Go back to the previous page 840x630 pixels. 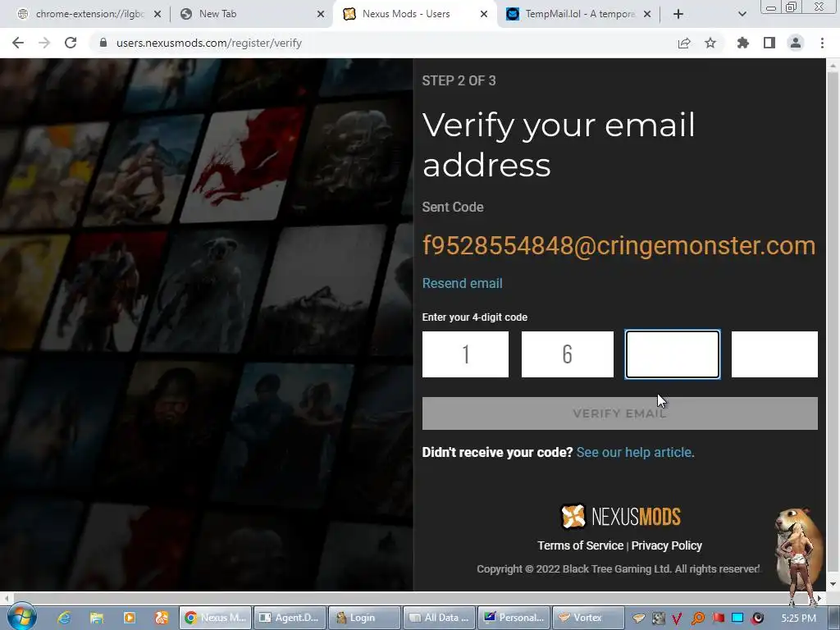point(18,43)
